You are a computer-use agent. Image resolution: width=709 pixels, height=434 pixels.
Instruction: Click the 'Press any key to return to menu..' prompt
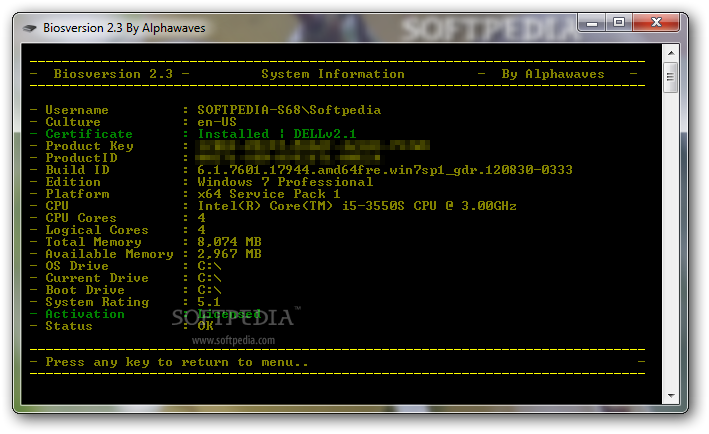[177, 362]
